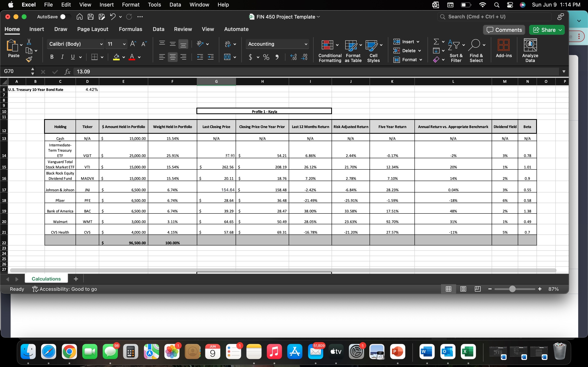Apply percent style to cell

coord(266,57)
